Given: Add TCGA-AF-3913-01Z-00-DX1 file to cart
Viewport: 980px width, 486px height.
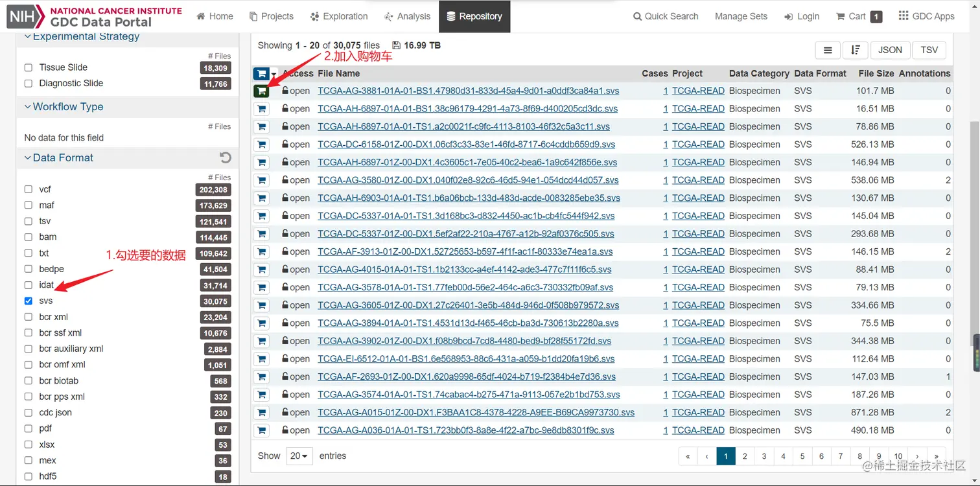Looking at the screenshot, I should tap(261, 251).
